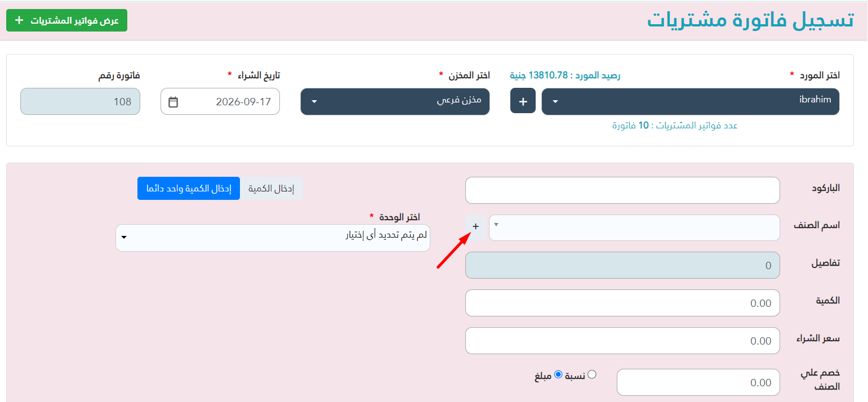Expand the مخزن فرعي warehouse dropdown

pyautogui.click(x=395, y=101)
